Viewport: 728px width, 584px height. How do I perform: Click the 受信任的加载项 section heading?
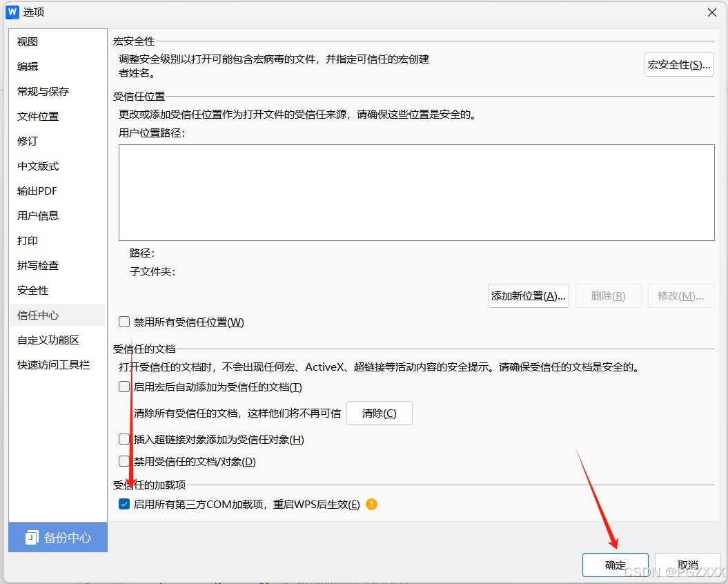click(150, 485)
